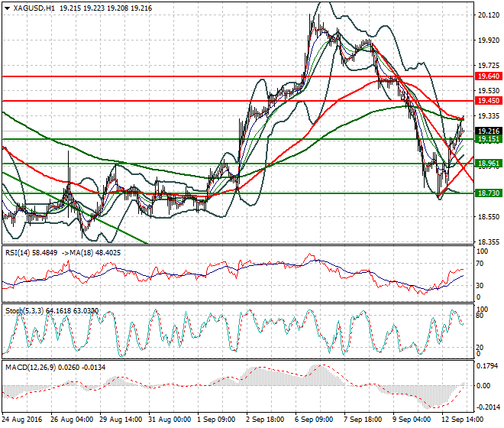The width and height of the screenshot is (504, 428).
Task: Click the 26 Aug 04:00 time label
Action: point(72,420)
